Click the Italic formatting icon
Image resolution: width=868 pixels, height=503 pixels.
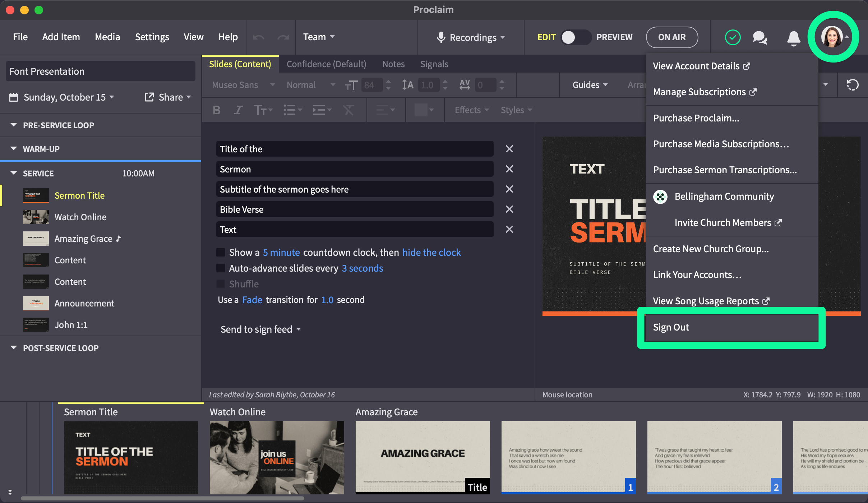(x=238, y=110)
